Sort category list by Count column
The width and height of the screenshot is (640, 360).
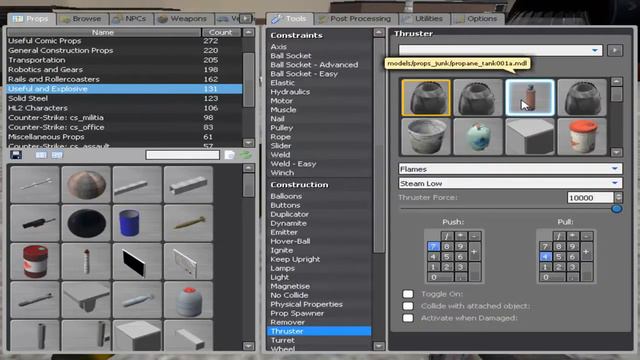pos(221,32)
